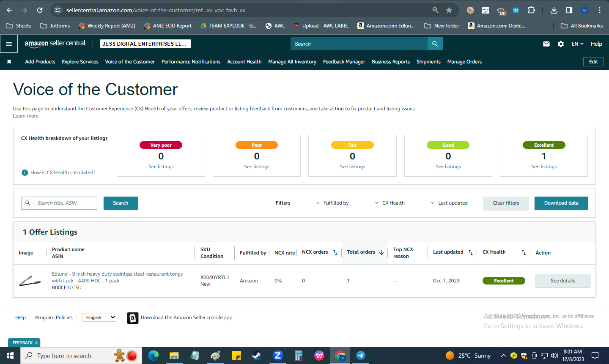Viewport: 609px width, 364px height.
Task: Open the EN language dropdown
Action: click(x=577, y=44)
